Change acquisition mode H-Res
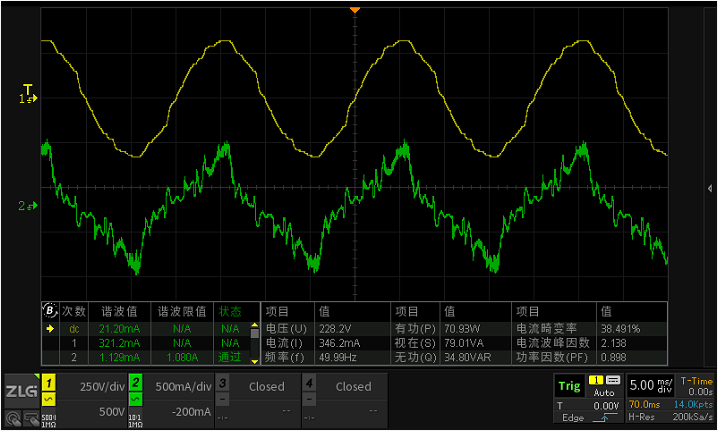 [x=642, y=417]
